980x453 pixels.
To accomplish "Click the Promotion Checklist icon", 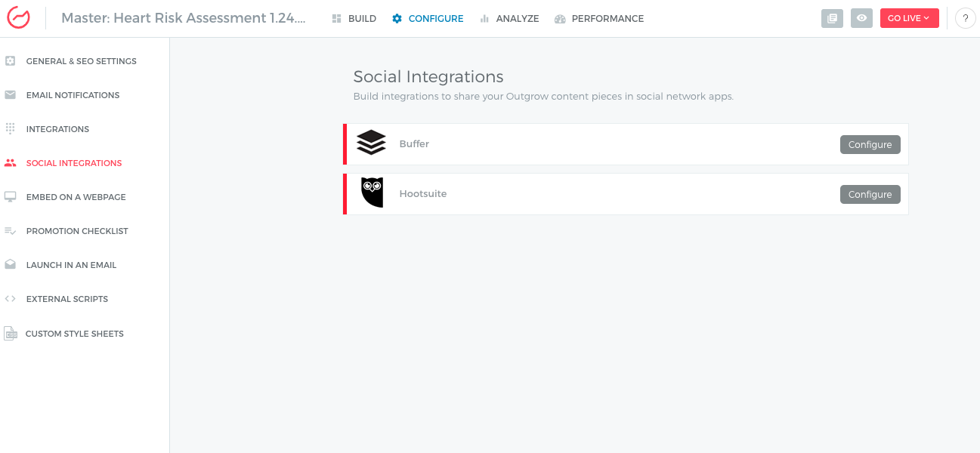I will (x=11, y=231).
